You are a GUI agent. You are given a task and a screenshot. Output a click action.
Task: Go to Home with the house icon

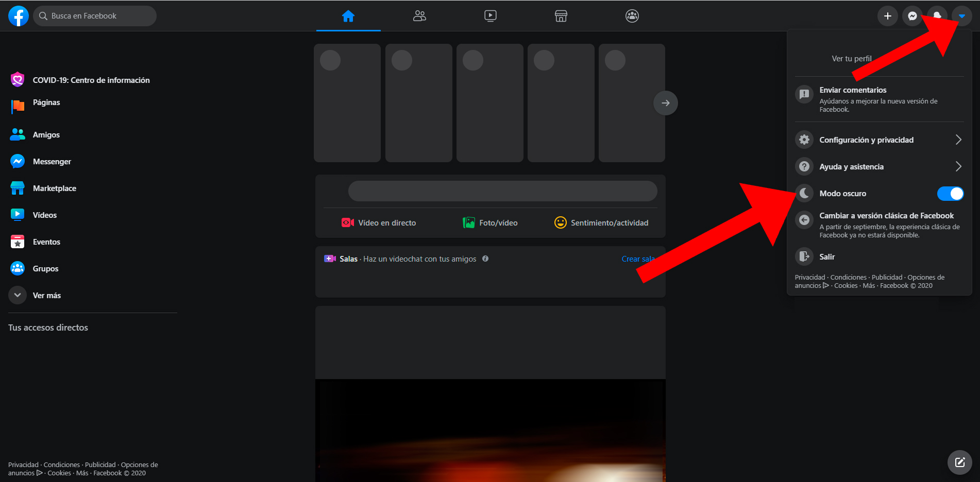[x=348, y=15]
